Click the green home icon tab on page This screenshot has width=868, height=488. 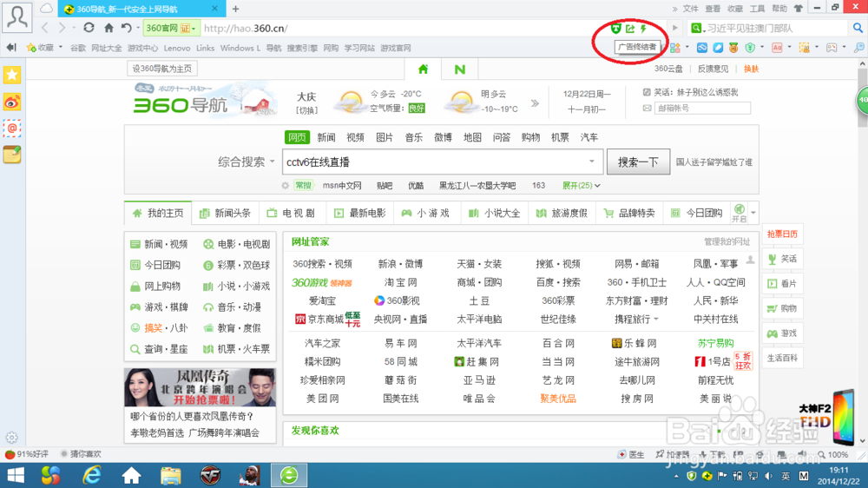click(424, 69)
